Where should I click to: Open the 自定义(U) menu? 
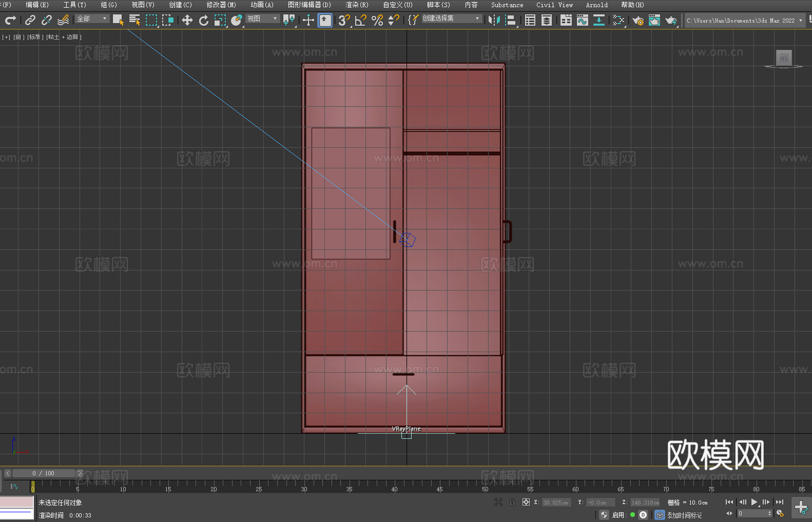398,5
